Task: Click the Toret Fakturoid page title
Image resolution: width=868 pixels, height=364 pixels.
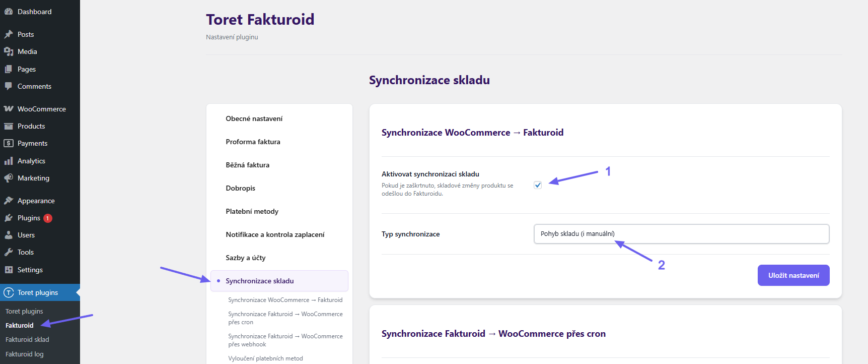Action: (260, 19)
